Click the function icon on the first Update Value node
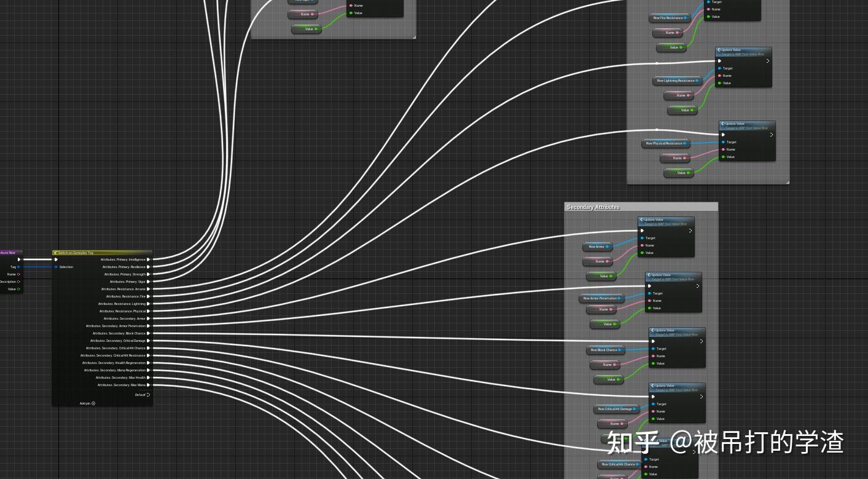This screenshot has height=479, width=868. point(719,50)
